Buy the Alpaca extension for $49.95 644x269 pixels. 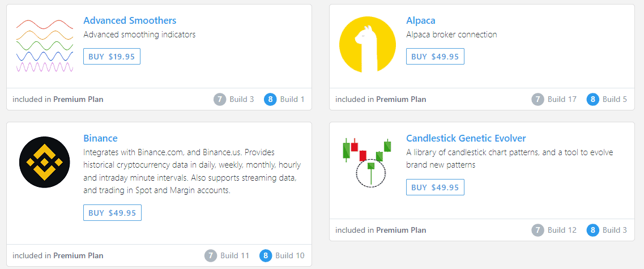point(435,57)
